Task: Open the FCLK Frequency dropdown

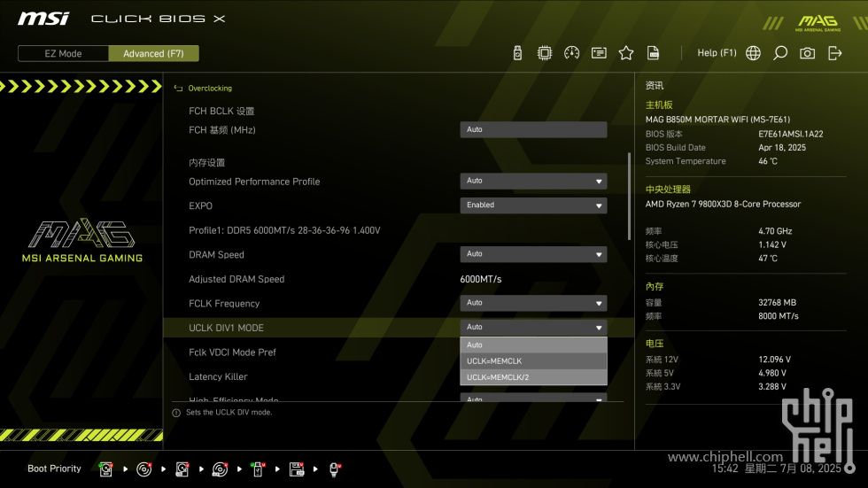Action: (533, 303)
